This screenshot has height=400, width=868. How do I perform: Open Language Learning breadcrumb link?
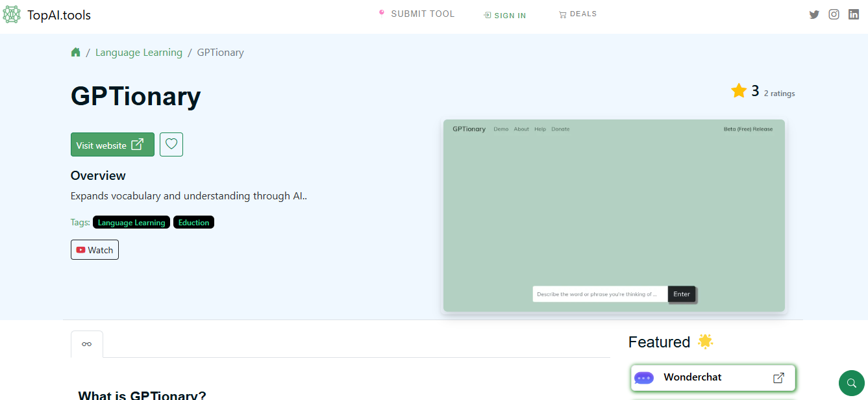click(139, 53)
